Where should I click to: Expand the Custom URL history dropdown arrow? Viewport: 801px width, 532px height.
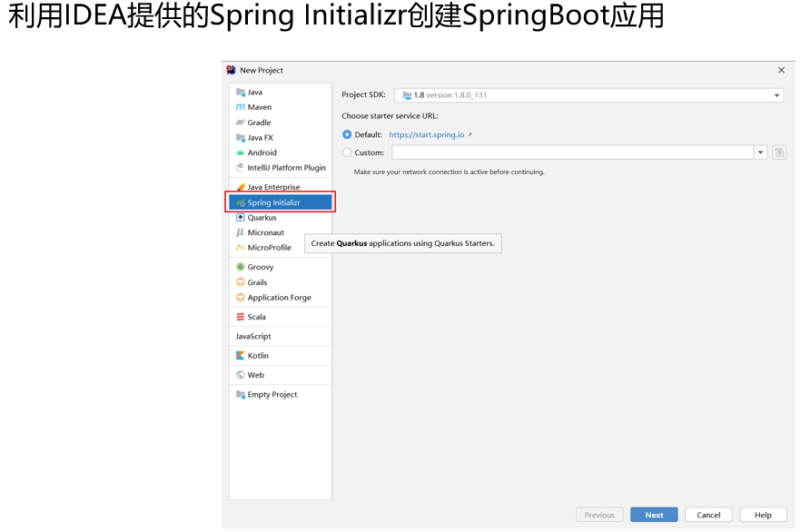(760, 153)
